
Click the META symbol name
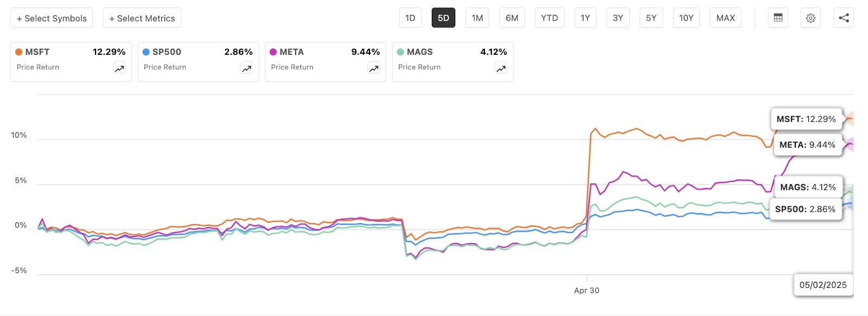click(292, 52)
